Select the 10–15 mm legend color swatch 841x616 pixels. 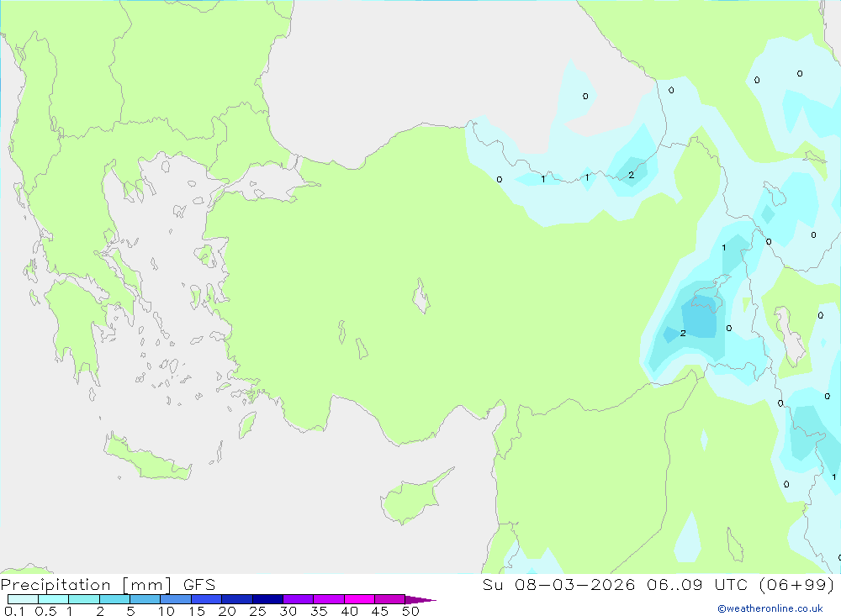coord(176,599)
